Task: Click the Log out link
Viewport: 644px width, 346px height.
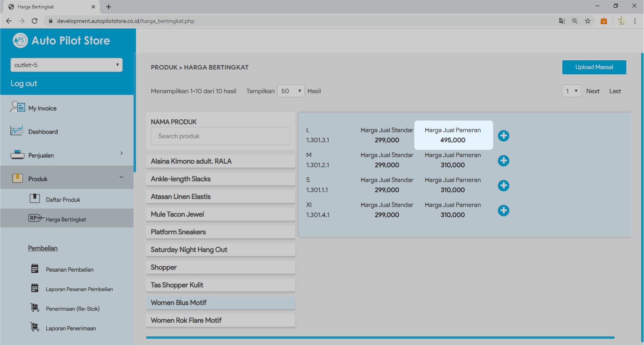Action: (x=24, y=84)
